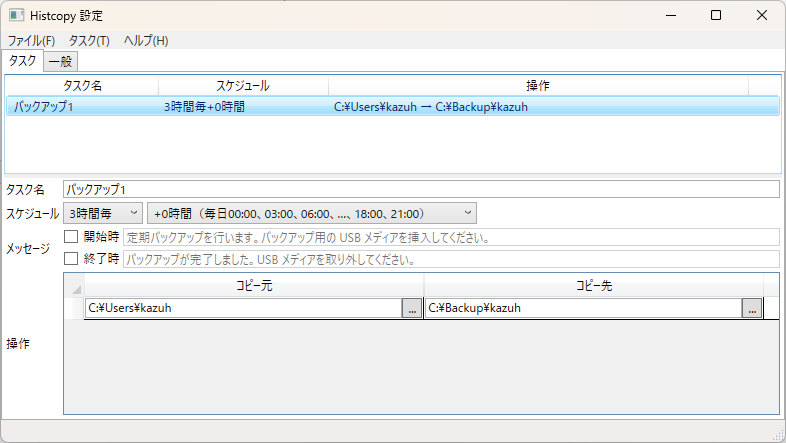This screenshot has width=786, height=443.
Task: Click the browse button for コピー先 path
Action: tap(752, 309)
